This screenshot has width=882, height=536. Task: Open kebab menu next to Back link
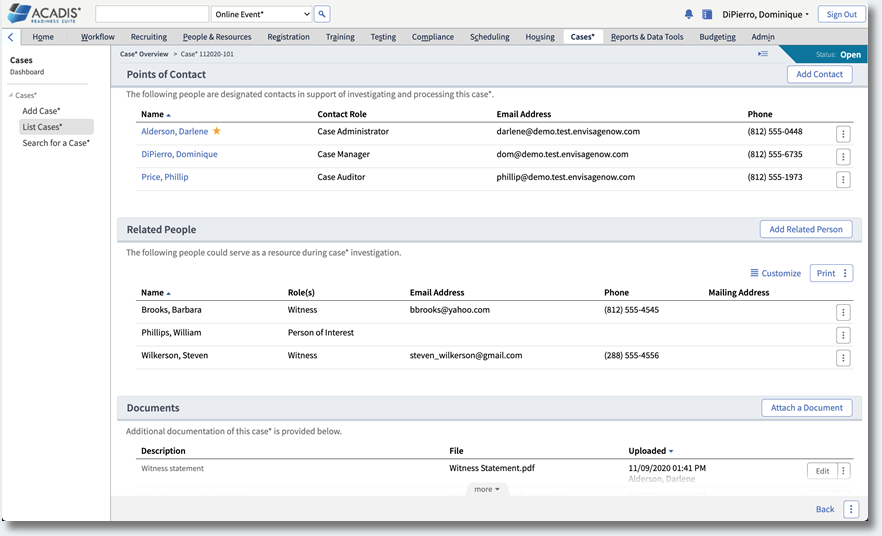[851, 509]
